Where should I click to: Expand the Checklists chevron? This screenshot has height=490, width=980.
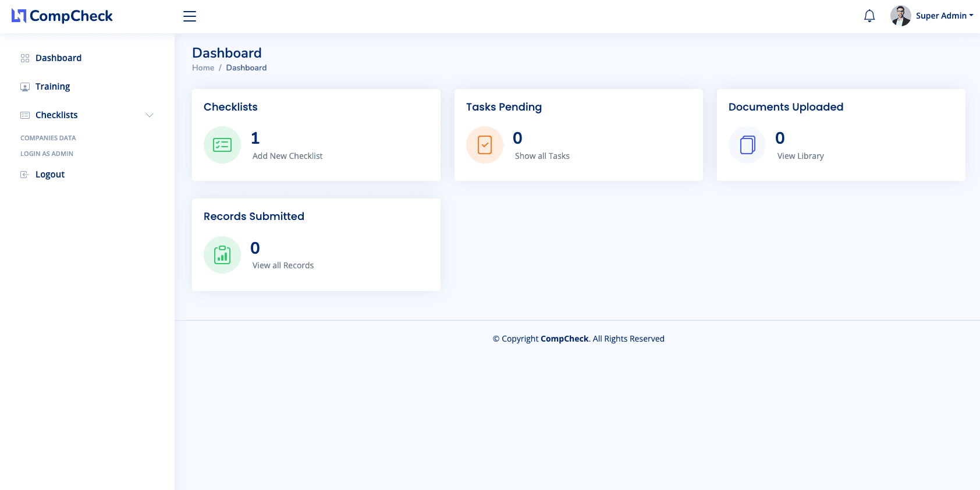tap(150, 115)
